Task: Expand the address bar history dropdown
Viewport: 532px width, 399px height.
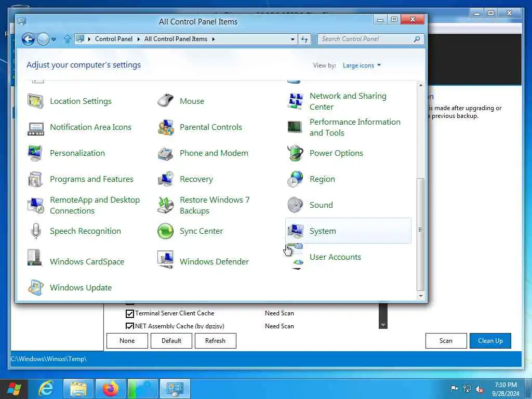Action: (292, 39)
